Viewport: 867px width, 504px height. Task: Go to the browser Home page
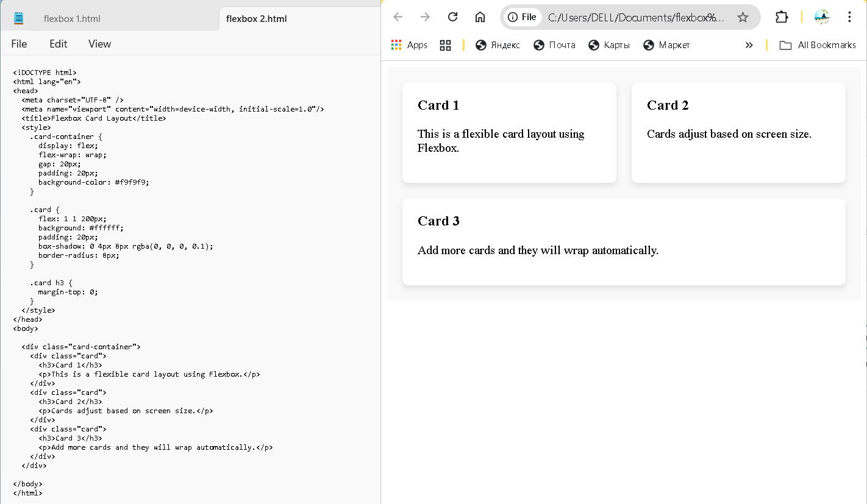480,17
